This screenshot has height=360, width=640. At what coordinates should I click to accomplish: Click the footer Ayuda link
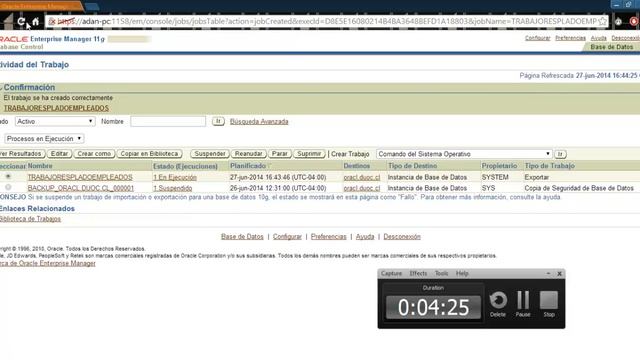365,237
